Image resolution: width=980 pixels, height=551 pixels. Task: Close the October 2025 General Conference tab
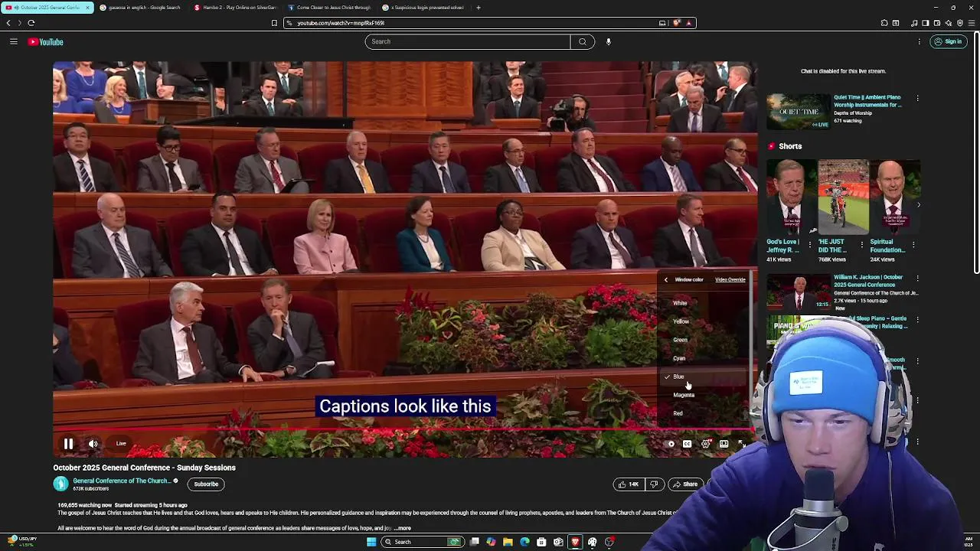[x=87, y=8]
